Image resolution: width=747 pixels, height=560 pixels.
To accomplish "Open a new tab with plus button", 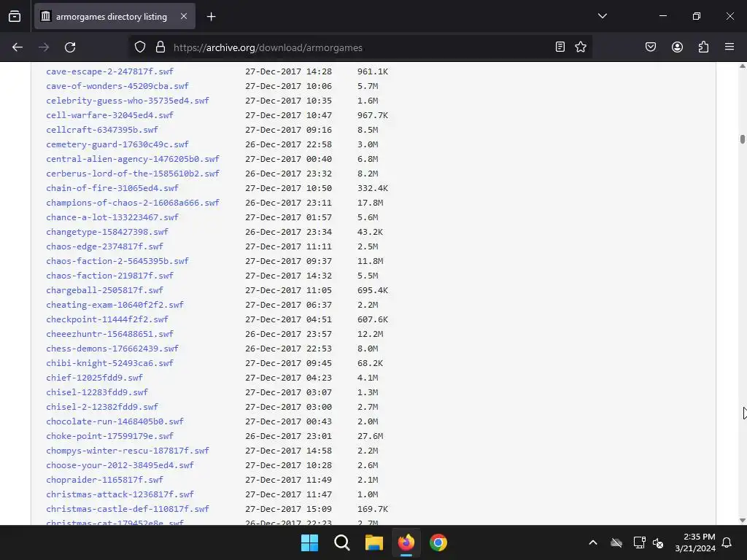I will [x=211, y=17].
